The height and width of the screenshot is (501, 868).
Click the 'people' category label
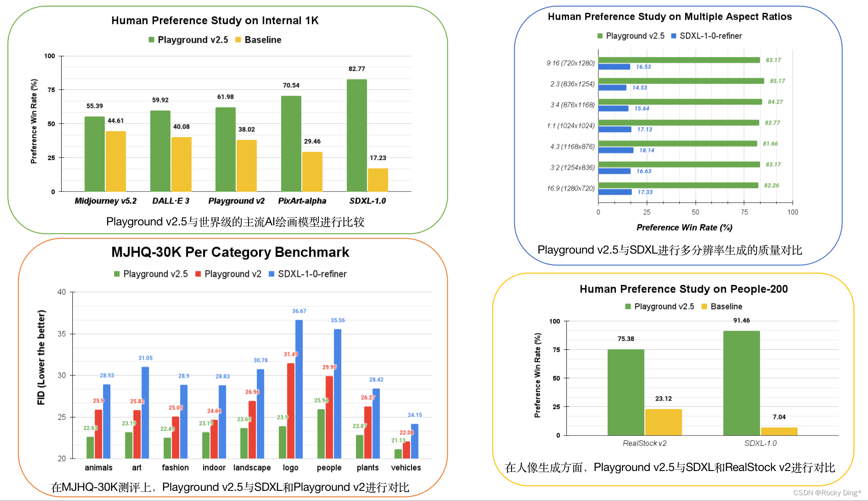329,468
